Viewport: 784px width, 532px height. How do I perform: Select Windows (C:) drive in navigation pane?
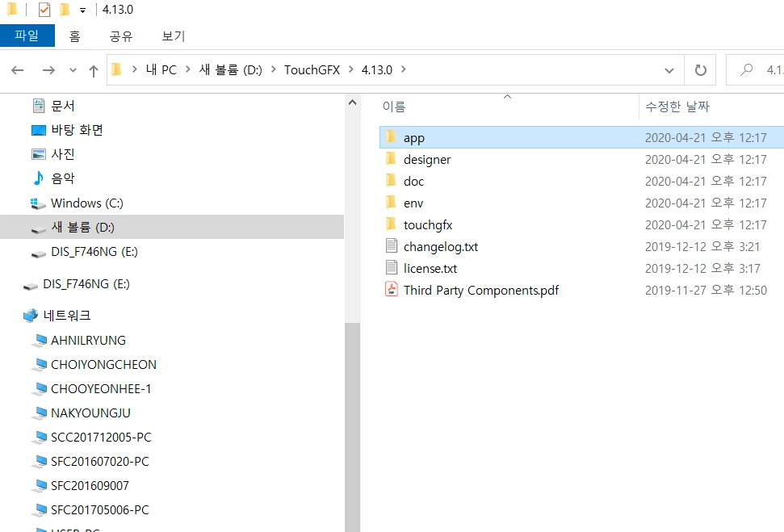[x=86, y=203]
